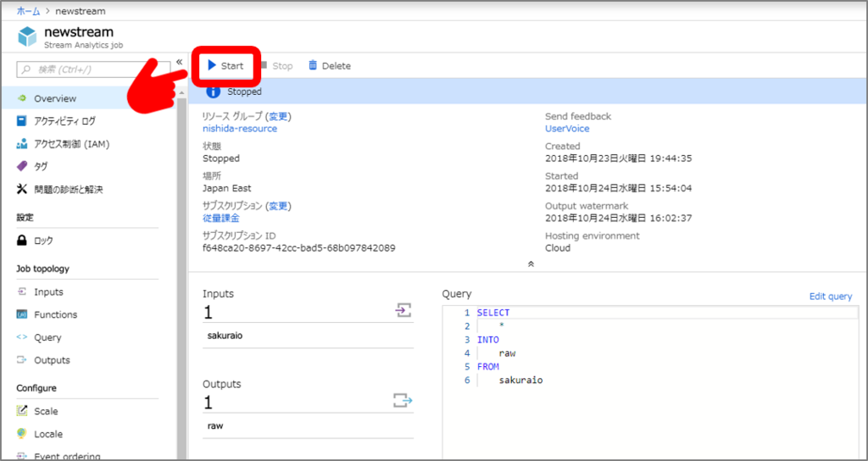The height and width of the screenshot is (461, 868).
Task: Click the wrench diagnose icon
Action: point(22,189)
